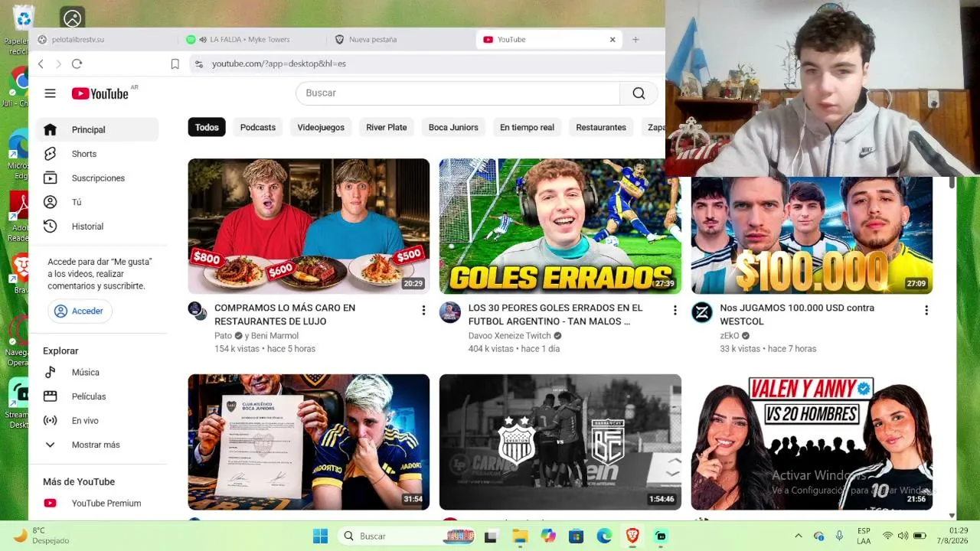Viewport: 980px width, 551px height.
Task: Open Historial in the sidebar
Action: [x=97, y=227]
